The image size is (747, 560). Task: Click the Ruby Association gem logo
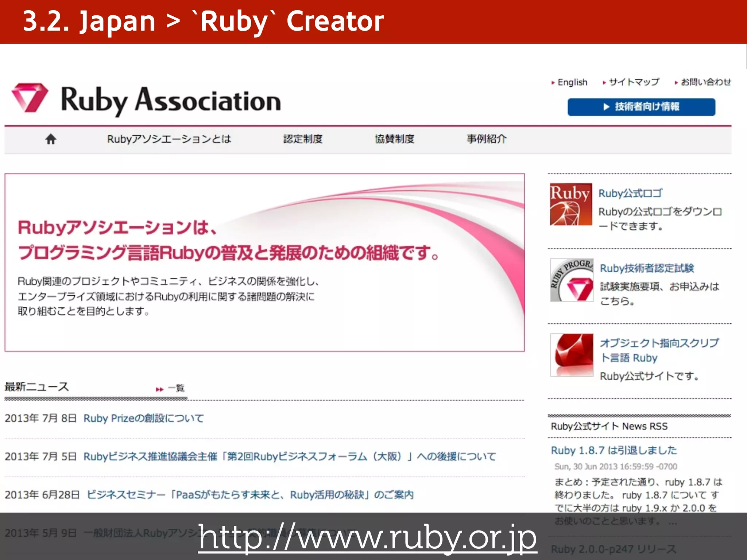coord(30,97)
